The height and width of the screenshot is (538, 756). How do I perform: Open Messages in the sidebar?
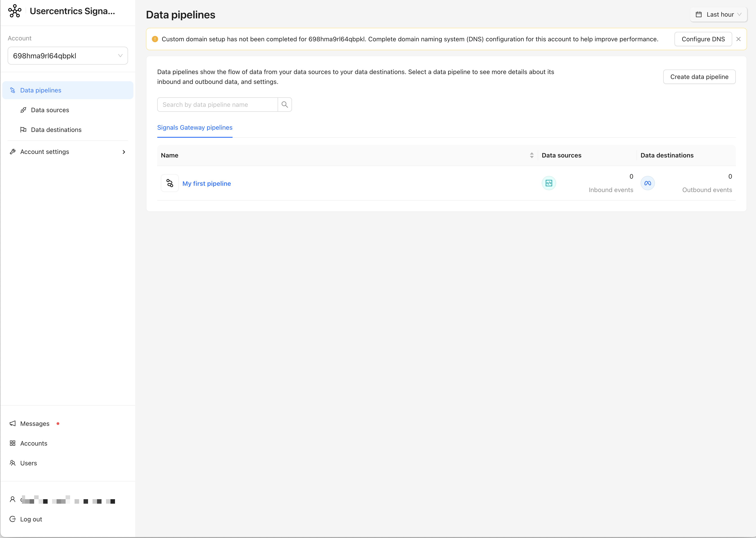click(x=35, y=424)
